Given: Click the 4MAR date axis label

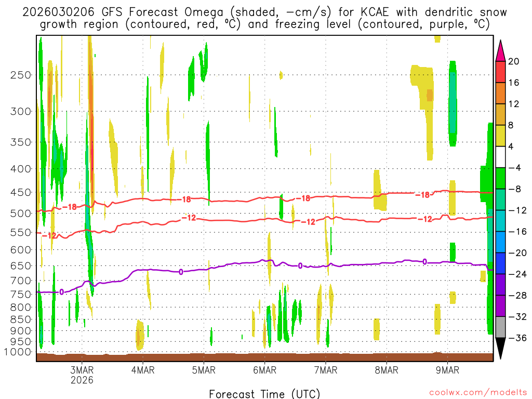Looking at the screenshot, I should pyautogui.click(x=143, y=370).
